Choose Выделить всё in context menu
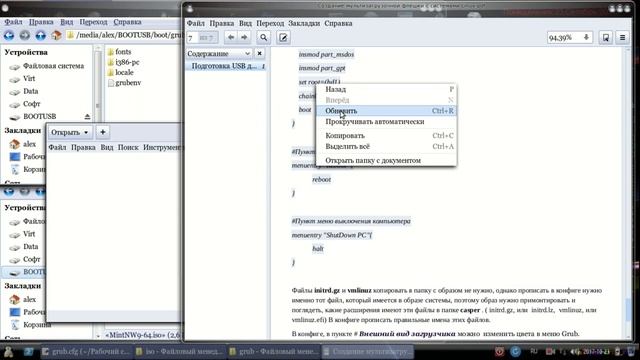This screenshot has width=640, height=360. pos(386,146)
